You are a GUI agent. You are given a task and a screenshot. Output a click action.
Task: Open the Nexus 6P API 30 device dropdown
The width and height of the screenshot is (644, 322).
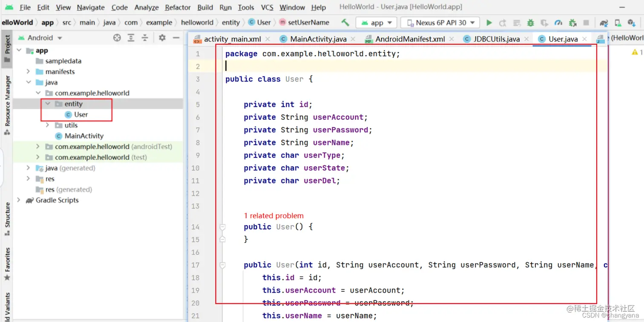(x=440, y=23)
